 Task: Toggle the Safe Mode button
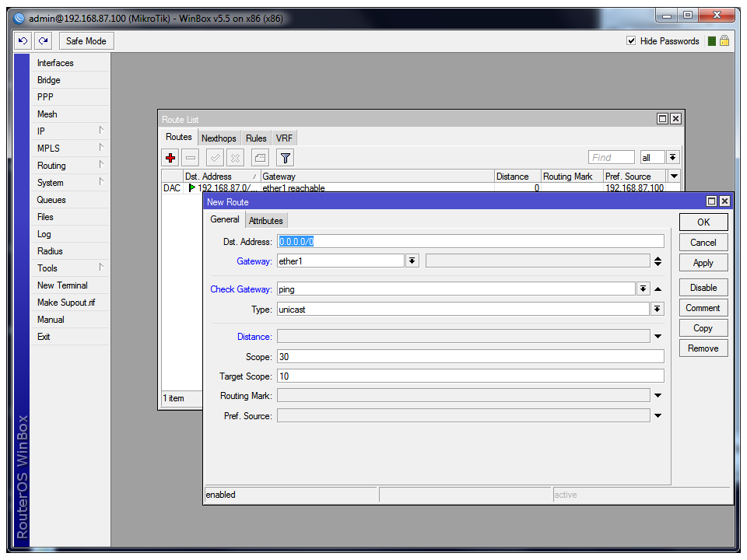point(86,40)
